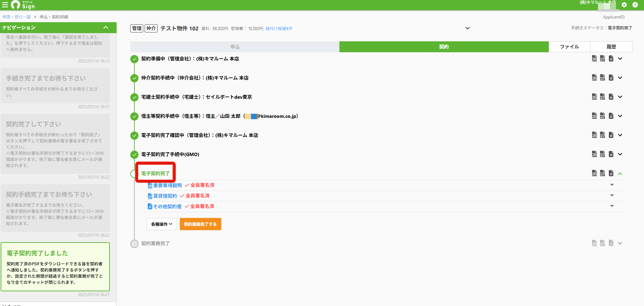Screen dimensions: 644x306
Task: Click the 管理 tag badge
Action: tap(137, 28)
